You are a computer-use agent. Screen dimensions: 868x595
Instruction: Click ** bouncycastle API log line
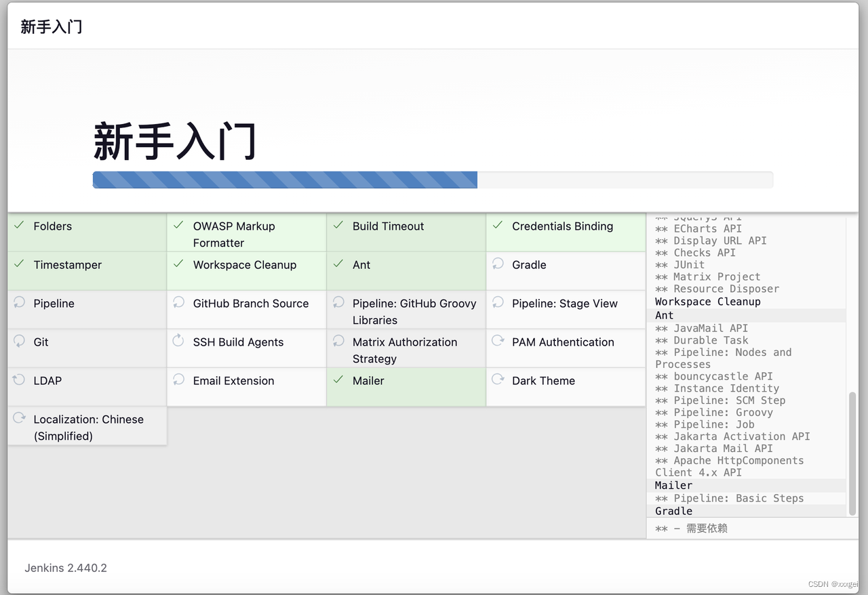714,376
